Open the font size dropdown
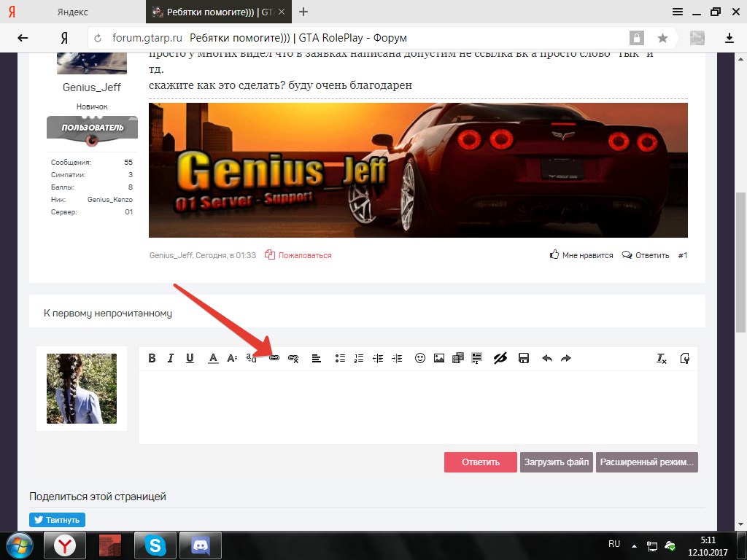 coord(232,358)
